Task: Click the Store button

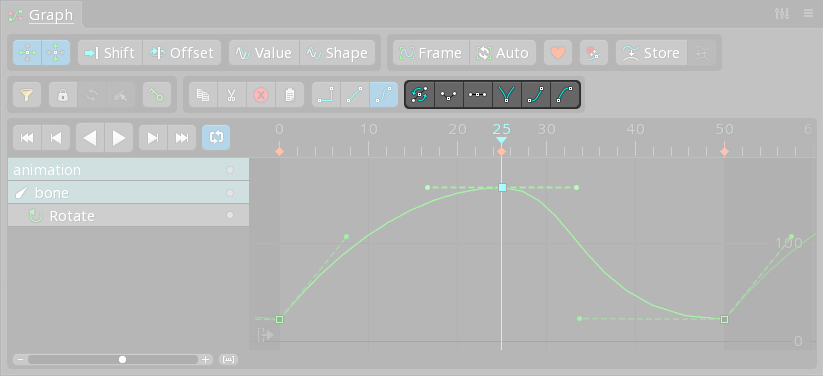Action: [651, 53]
